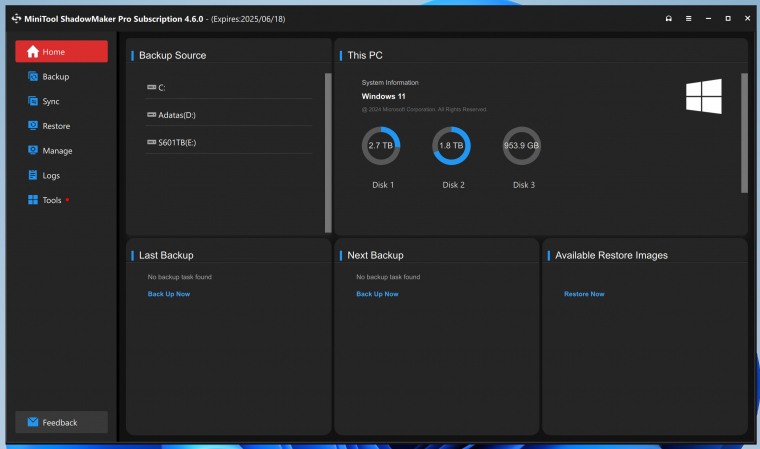760x449 pixels.
Task: Click the Disk 1 label
Action: click(383, 185)
